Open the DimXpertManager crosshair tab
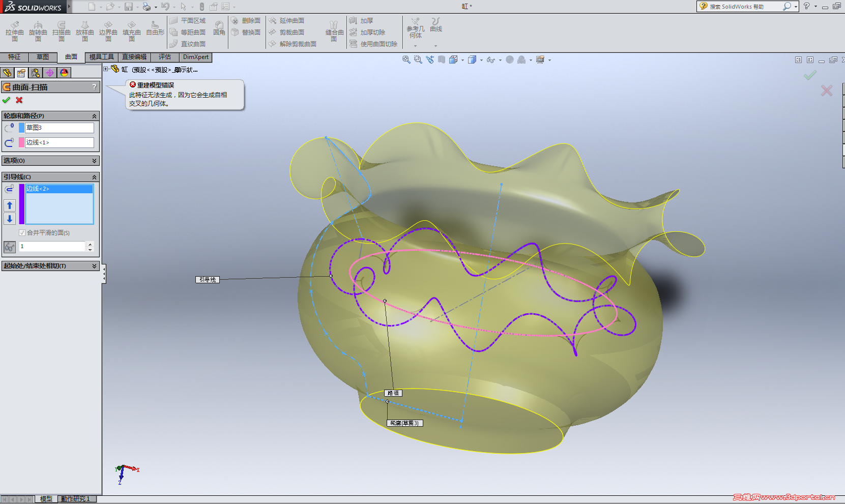The height and width of the screenshot is (504, 845). tap(50, 73)
